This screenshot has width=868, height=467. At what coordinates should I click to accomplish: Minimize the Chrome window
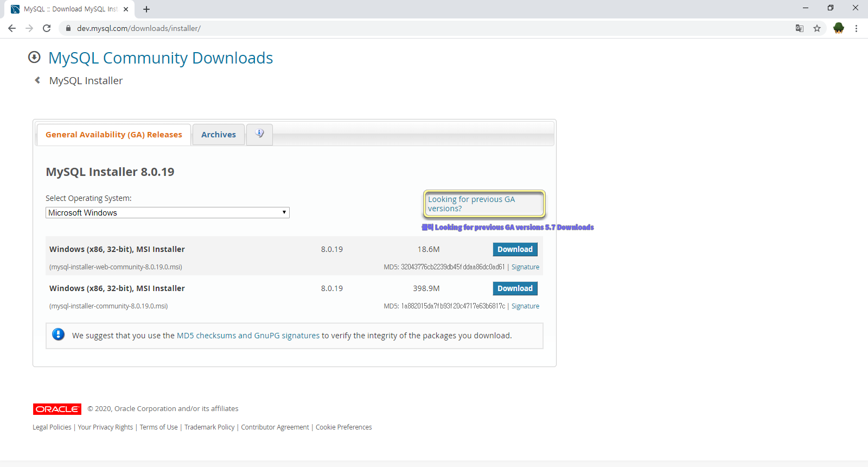coord(806,8)
